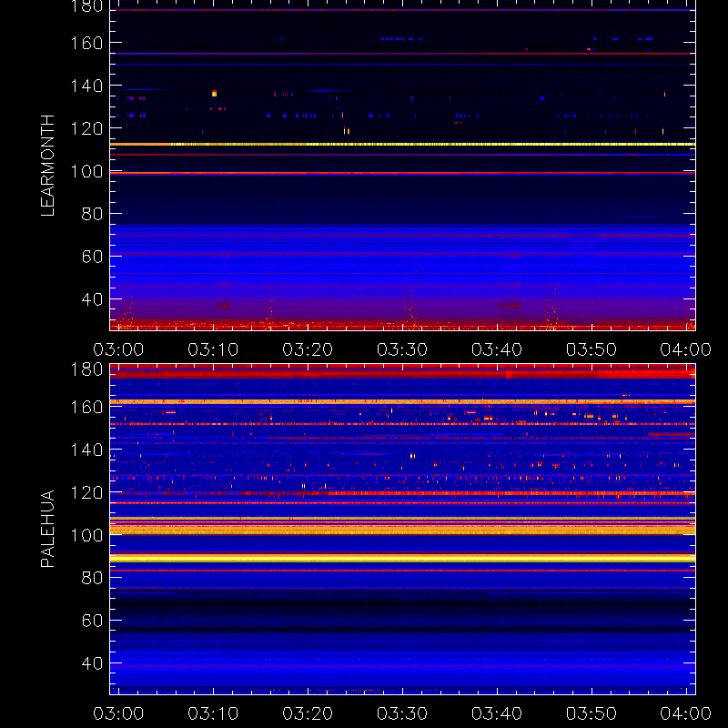Viewport: 728px width, 728px height.
Task: Pick the 60 tick label on PALEHUA plot
Action: pos(92,621)
